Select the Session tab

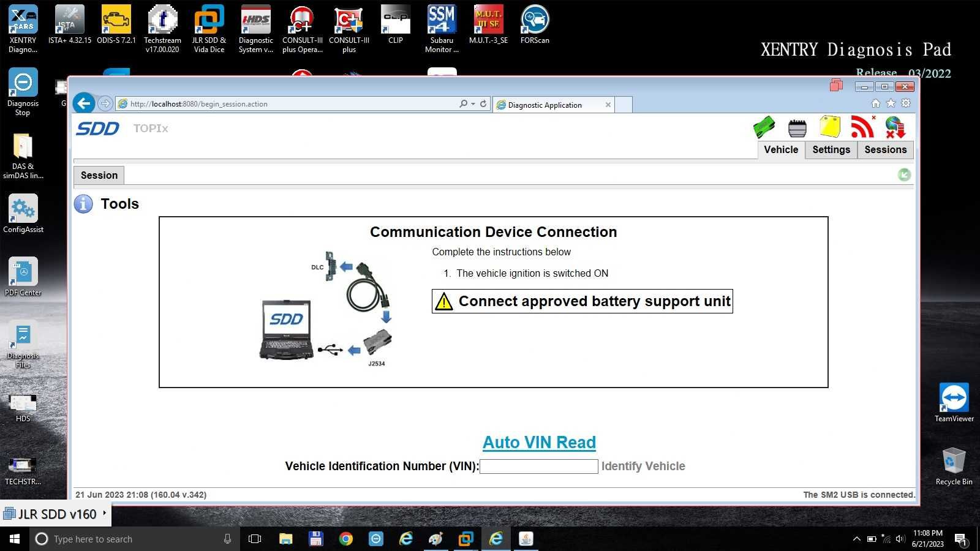[99, 175]
